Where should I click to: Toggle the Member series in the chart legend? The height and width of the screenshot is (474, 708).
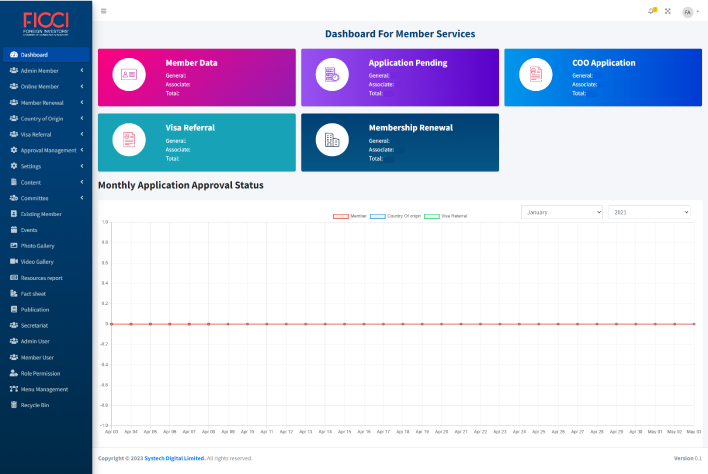click(x=340, y=216)
